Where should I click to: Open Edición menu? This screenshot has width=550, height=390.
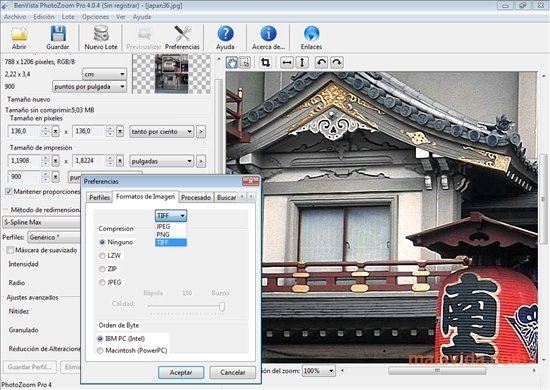click(44, 17)
